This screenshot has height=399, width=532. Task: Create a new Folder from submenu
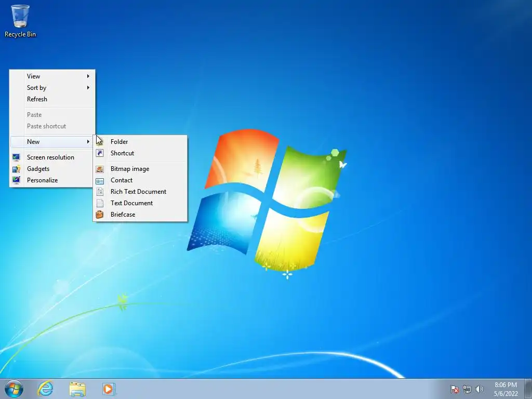pos(140,141)
